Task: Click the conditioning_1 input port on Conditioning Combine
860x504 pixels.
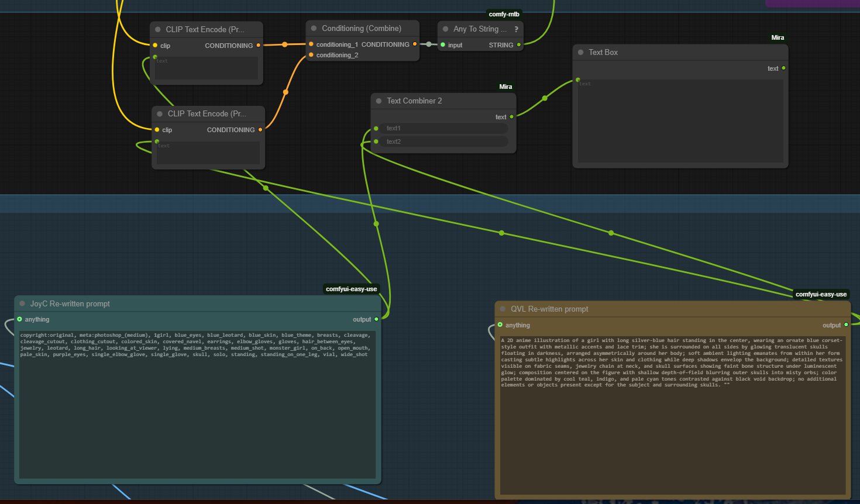Action: coord(311,44)
